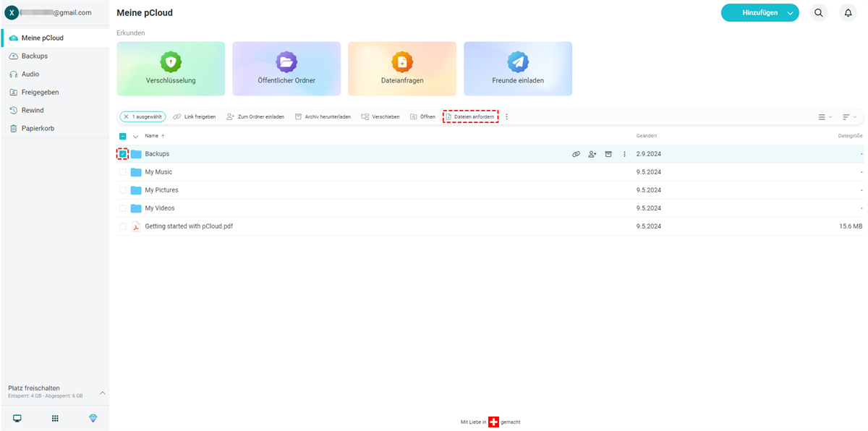The image size is (868, 431).
Task: Open the Backups folder name
Action: pos(157,154)
